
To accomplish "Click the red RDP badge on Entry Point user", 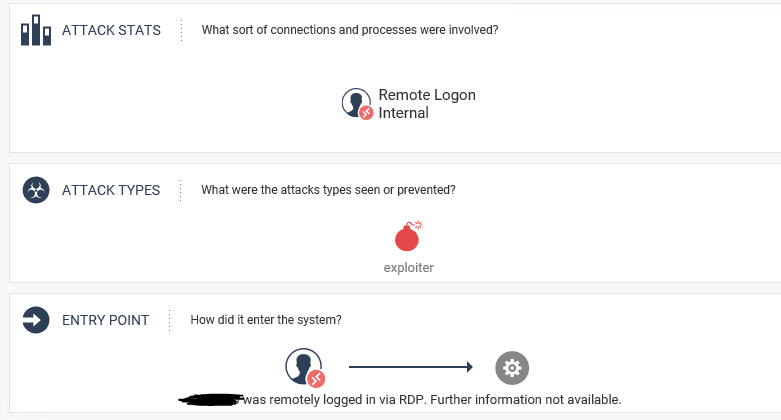I will 316,379.
